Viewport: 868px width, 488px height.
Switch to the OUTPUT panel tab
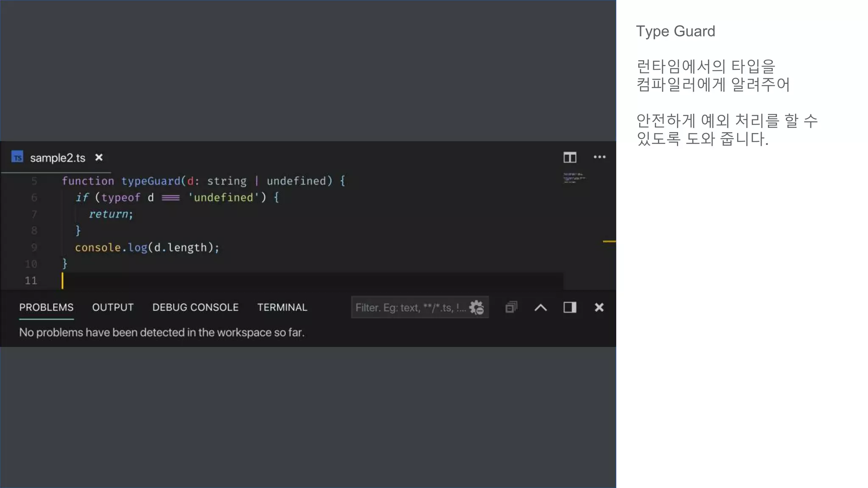(x=113, y=308)
